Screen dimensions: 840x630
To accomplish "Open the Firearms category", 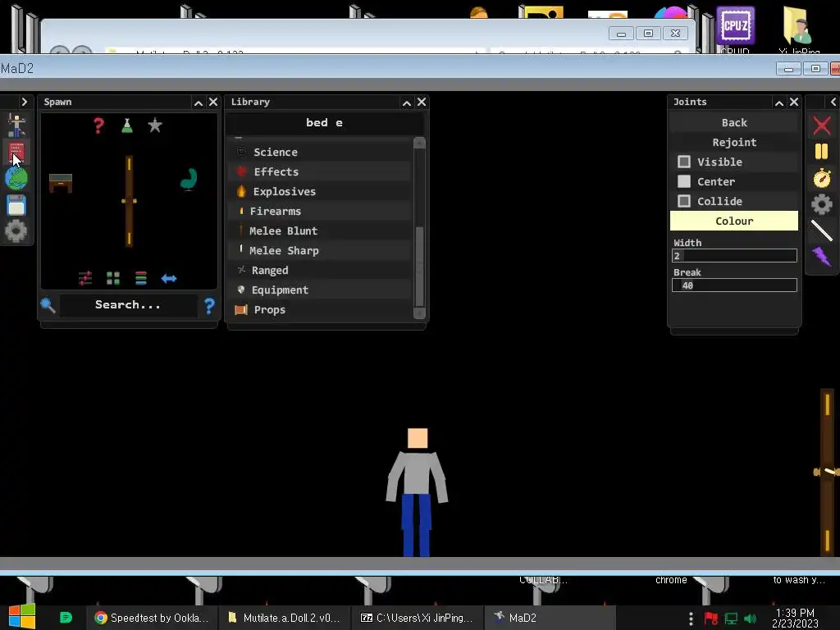I will coord(320,211).
